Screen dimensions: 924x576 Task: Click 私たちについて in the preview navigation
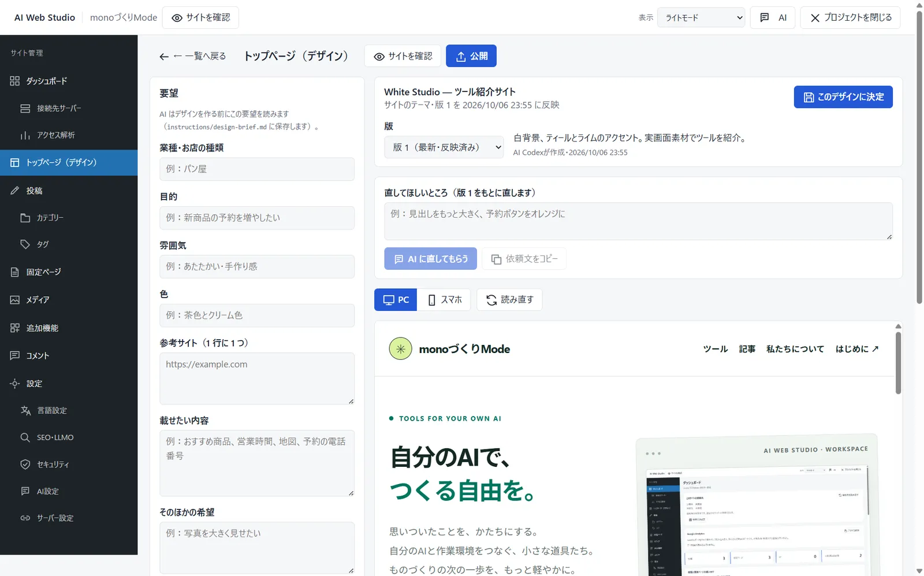(x=795, y=349)
